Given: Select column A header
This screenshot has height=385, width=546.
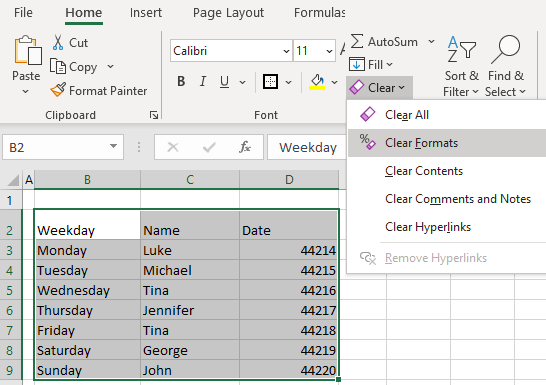Looking at the screenshot, I should (29, 180).
